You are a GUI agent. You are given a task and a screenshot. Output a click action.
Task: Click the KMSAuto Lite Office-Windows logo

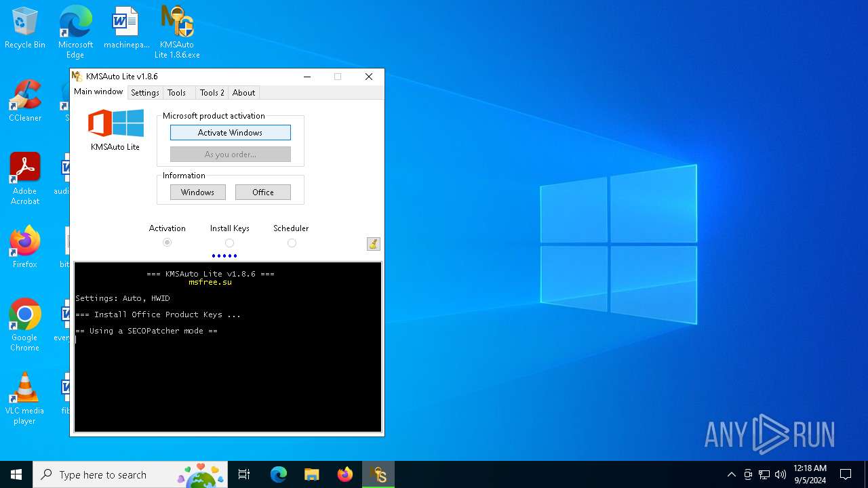(x=115, y=124)
